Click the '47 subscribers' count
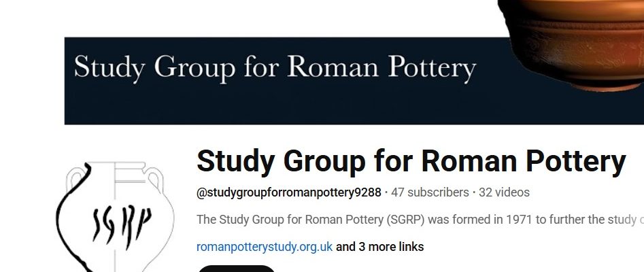 click(430, 192)
